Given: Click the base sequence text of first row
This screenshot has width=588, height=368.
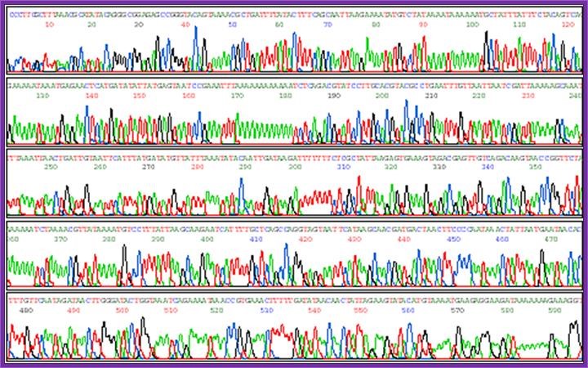Looking at the screenshot, I should tap(294, 13).
